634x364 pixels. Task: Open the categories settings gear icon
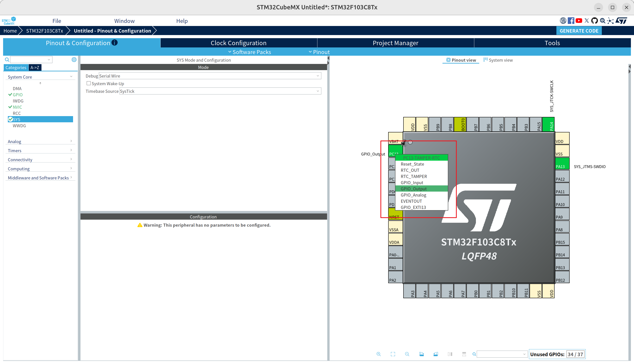pyautogui.click(x=74, y=60)
